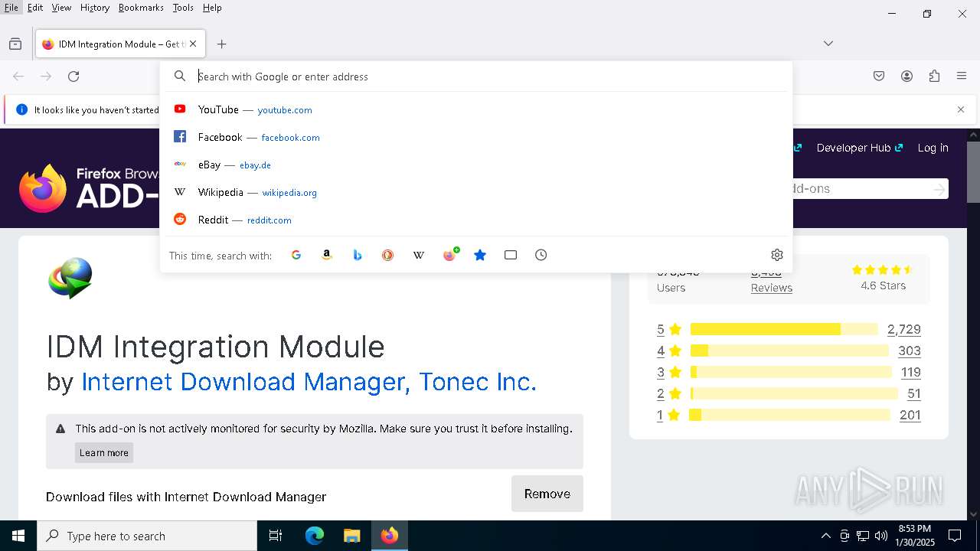Open the Edit menu

pyautogui.click(x=35, y=8)
